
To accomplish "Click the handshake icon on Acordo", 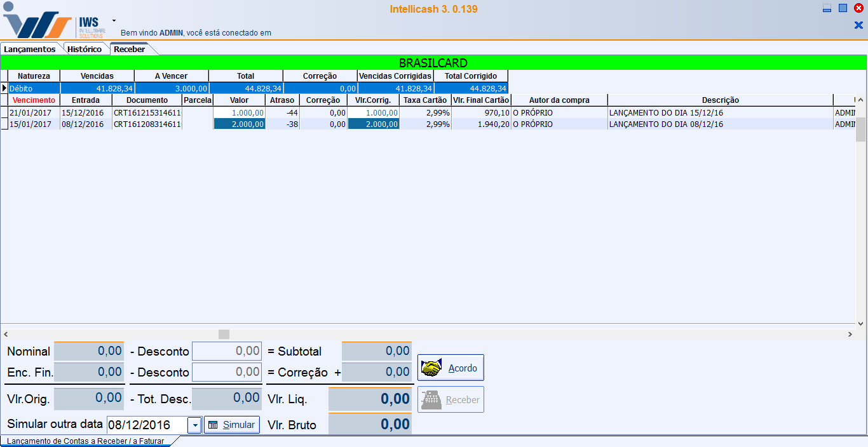I will [431, 368].
